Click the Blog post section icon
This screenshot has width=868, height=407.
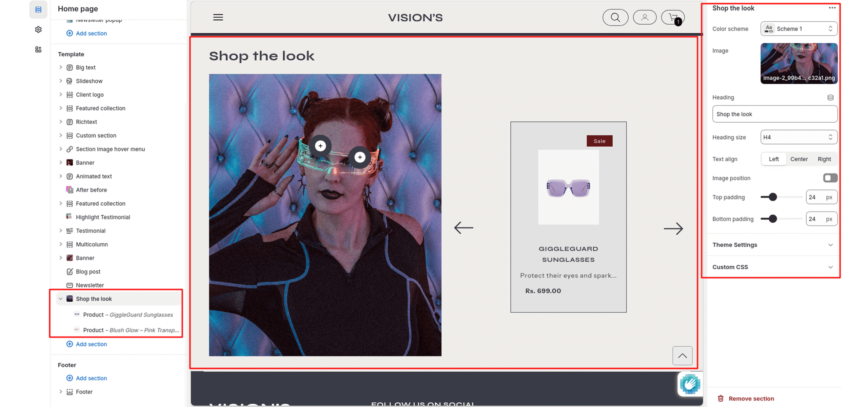click(x=69, y=271)
